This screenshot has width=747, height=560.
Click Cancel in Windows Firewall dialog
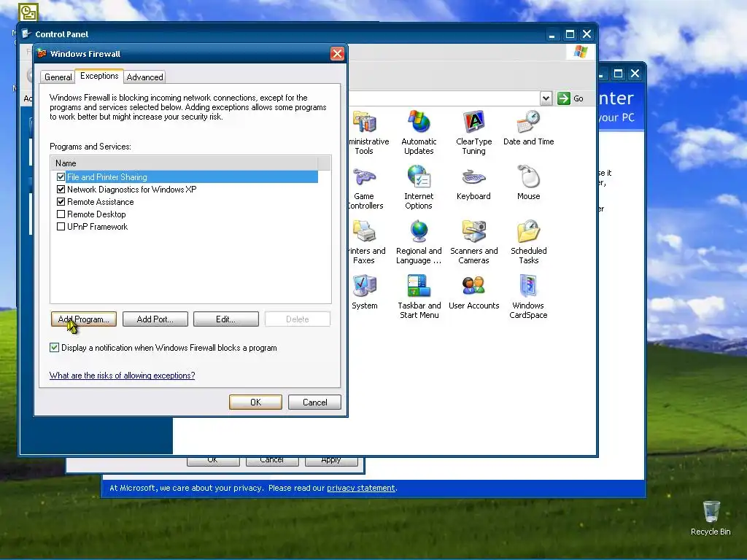click(314, 402)
